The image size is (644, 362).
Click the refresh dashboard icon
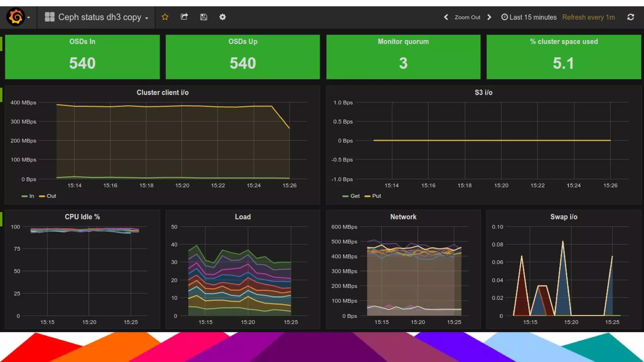pyautogui.click(x=630, y=17)
